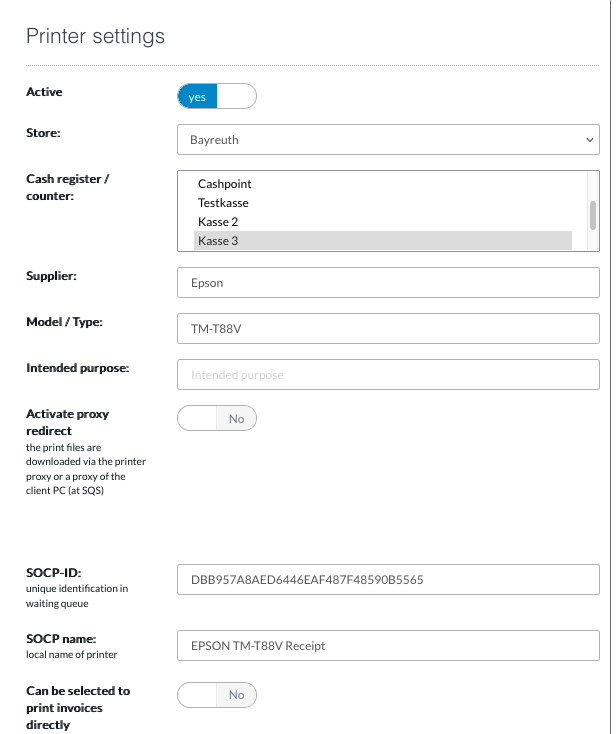Click the SOCP-ID input field
The height and width of the screenshot is (734, 616).
pyautogui.click(x=388, y=580)
